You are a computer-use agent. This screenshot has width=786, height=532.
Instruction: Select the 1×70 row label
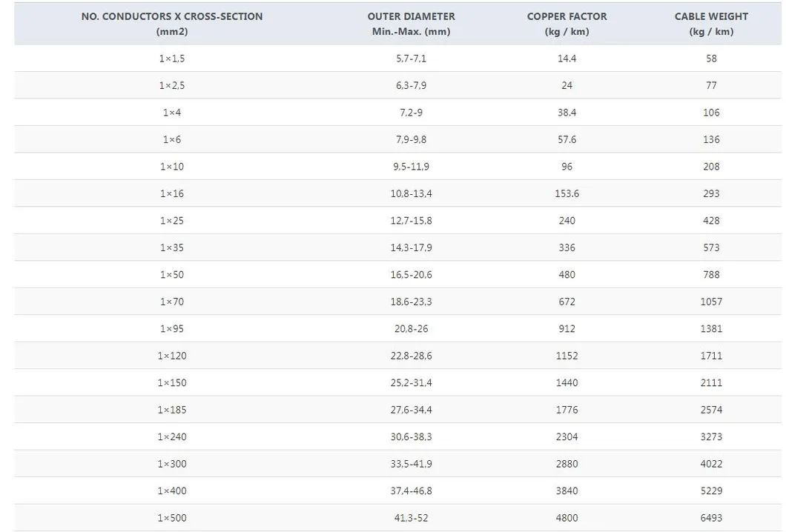click(x=172, y=302)
